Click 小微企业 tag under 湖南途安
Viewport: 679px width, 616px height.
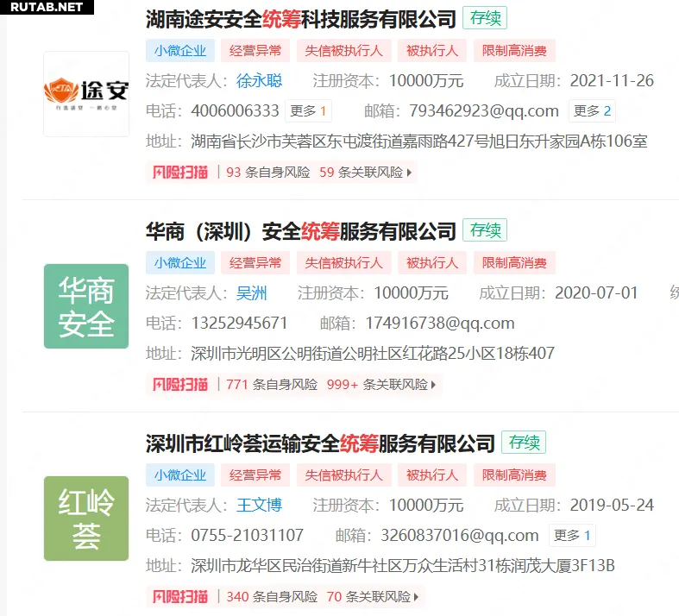(180, 51)
